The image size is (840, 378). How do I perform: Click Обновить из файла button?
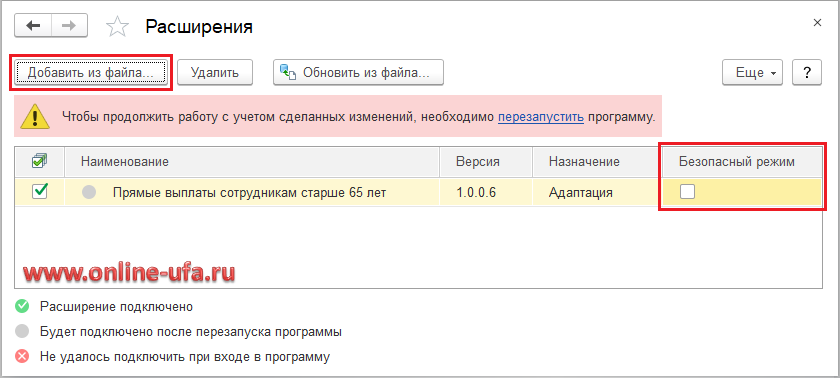[x=358, y=72]
